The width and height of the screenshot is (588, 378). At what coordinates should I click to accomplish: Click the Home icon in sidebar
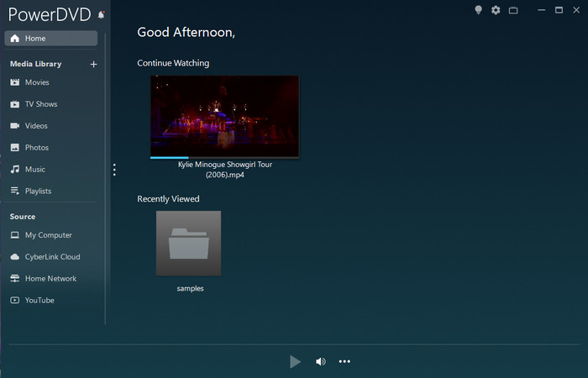pyautogui.click(x=15, y=39)
